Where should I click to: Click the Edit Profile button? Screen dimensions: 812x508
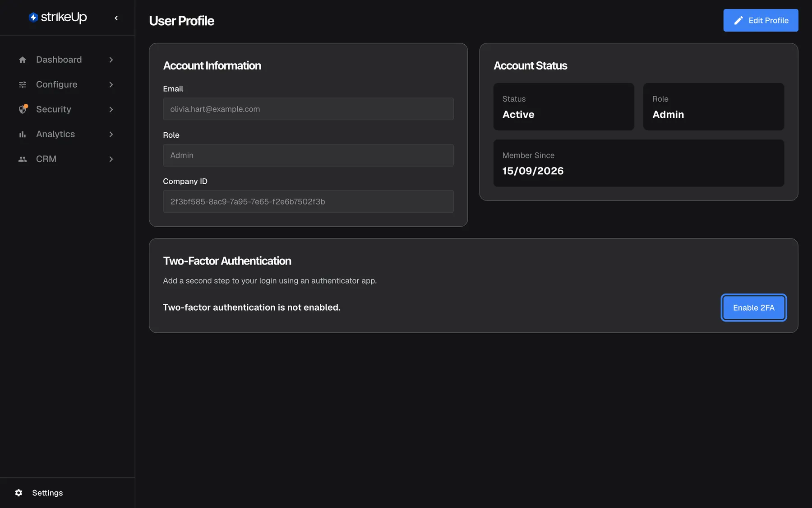point(761,20)
